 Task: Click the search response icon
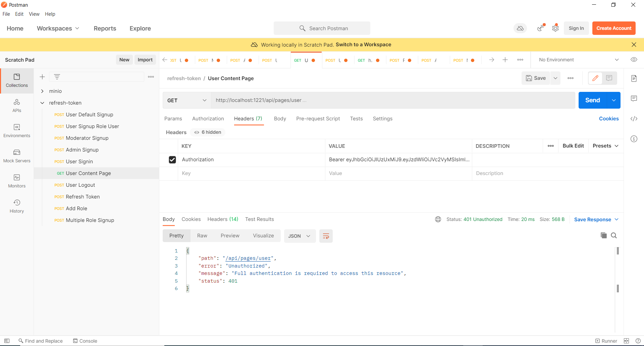coord(614,235)
